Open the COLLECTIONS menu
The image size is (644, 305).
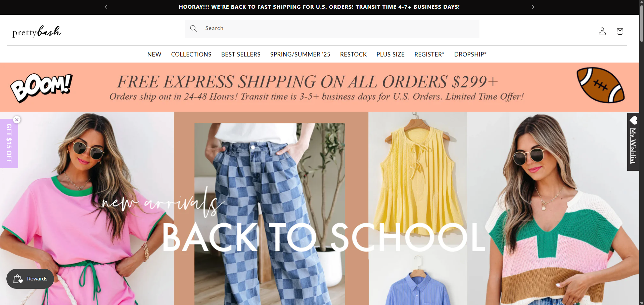click(x=191, y=54)
